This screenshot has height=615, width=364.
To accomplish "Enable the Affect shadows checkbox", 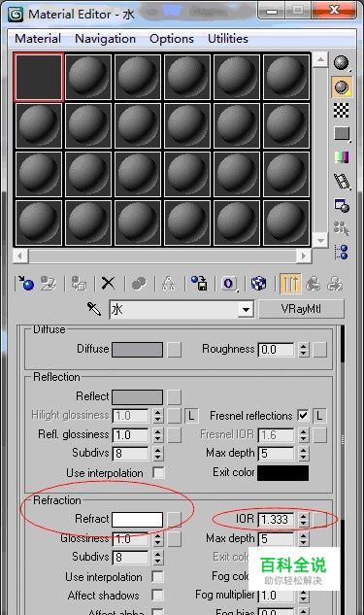I will coord(157,595).
